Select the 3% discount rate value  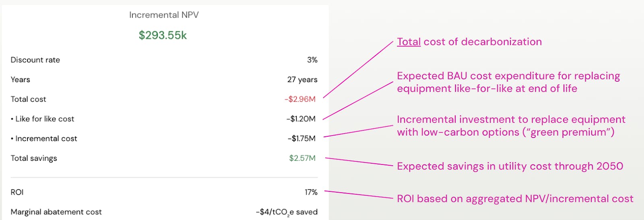[312, 60]
